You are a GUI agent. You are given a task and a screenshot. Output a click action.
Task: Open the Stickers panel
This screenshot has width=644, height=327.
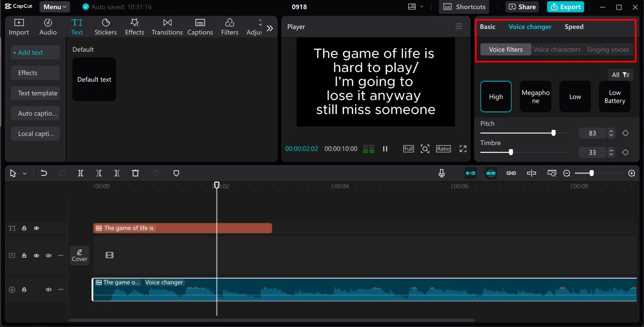[106, 27]
